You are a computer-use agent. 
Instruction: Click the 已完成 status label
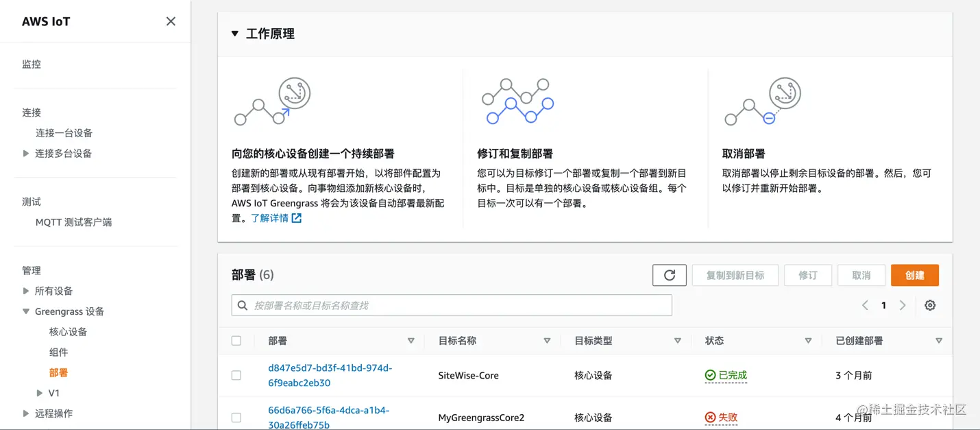pos(733,375)
